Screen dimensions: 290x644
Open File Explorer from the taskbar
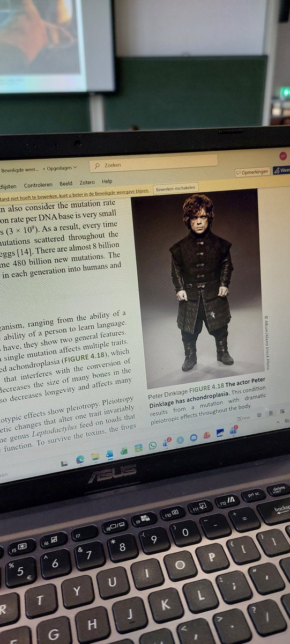95,457
